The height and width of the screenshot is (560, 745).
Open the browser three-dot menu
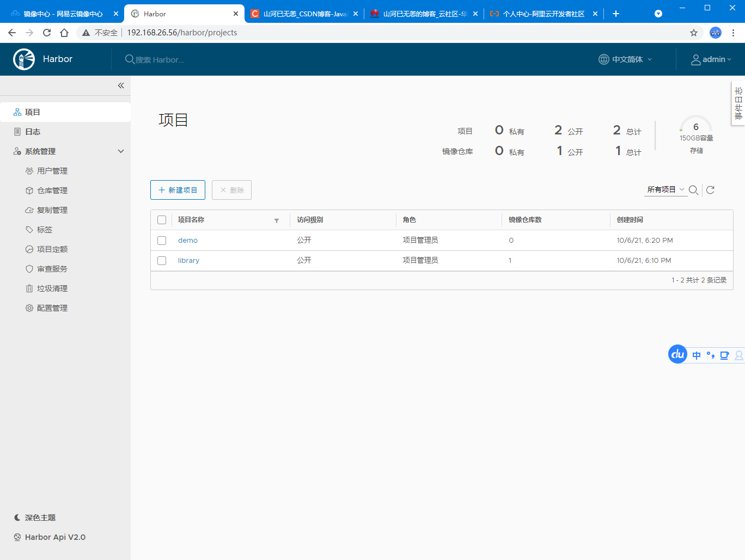[733, 33]
